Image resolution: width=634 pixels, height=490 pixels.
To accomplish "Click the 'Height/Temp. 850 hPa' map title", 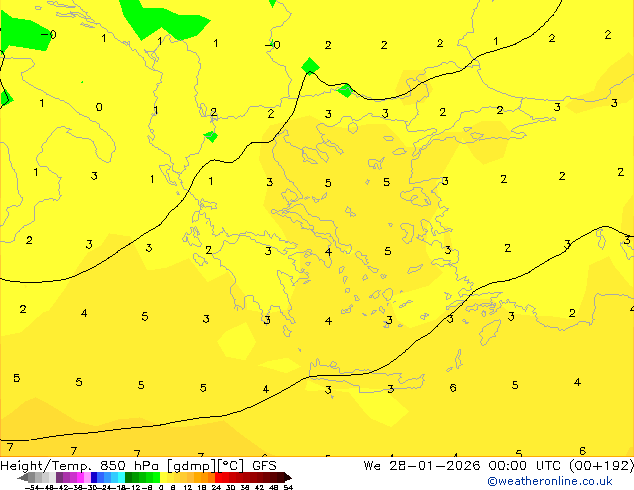I will click(80, 466).
